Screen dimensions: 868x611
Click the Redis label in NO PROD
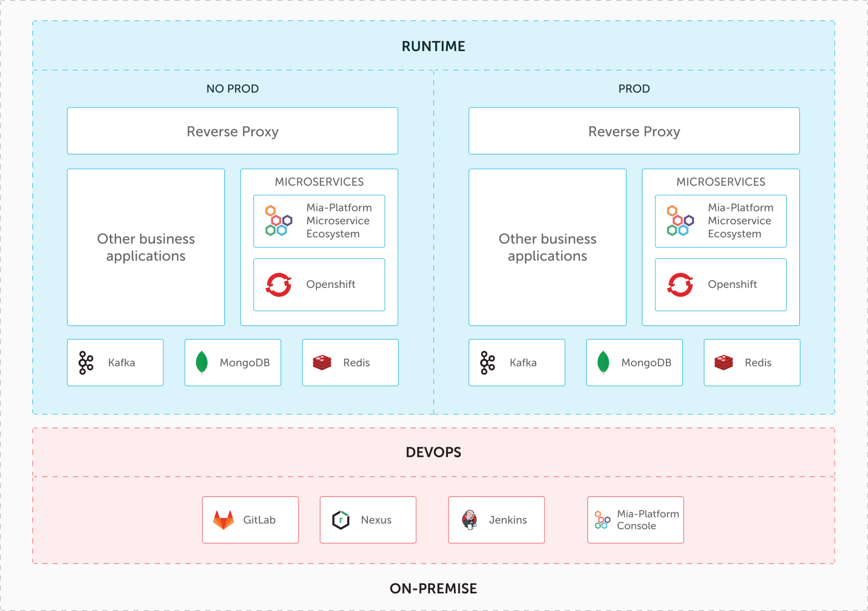(x=356, y=362)
